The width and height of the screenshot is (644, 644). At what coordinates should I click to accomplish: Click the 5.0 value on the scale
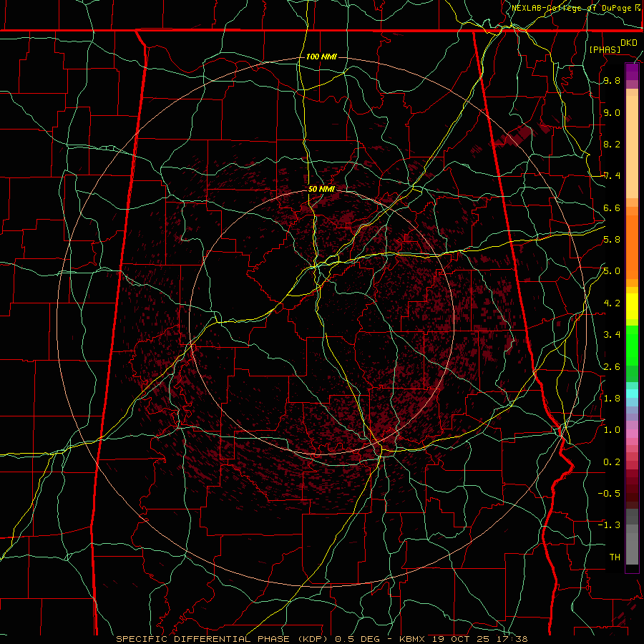612,271
